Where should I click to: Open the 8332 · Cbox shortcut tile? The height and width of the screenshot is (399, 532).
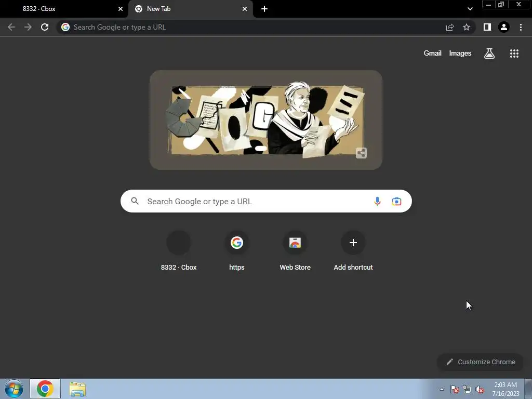click(x=179, y=250)
